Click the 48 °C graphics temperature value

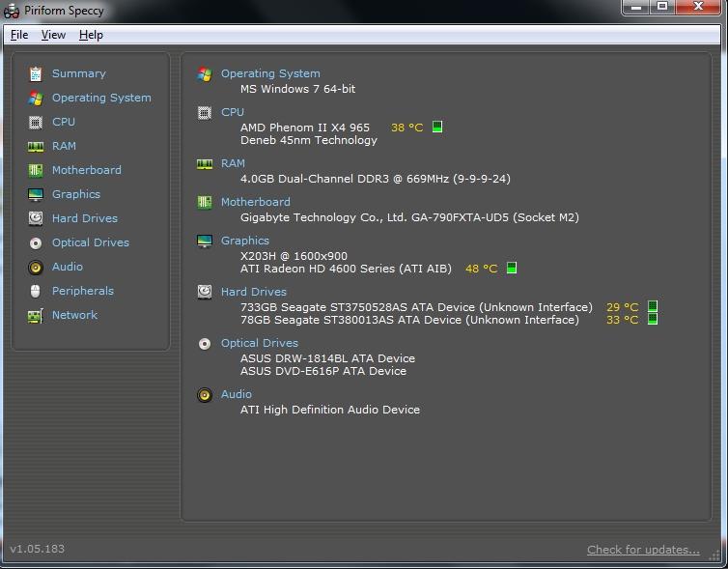[x=482, y=269]
